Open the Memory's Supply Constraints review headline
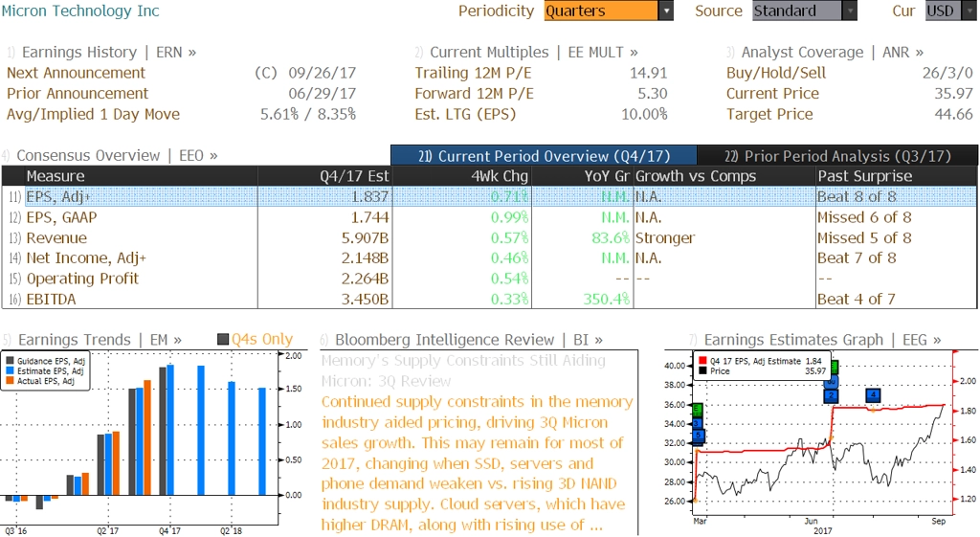The height and width of the screenshot is (537, 980). pyautogui.click(x=464, y=370)
